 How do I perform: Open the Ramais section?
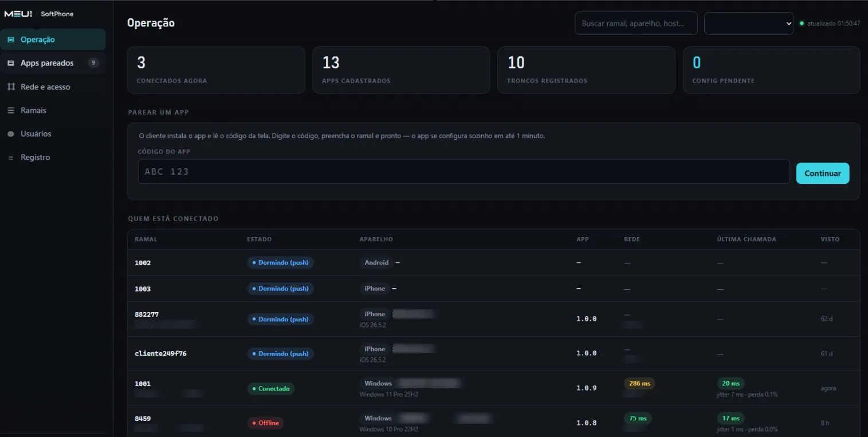coord(53,110)
